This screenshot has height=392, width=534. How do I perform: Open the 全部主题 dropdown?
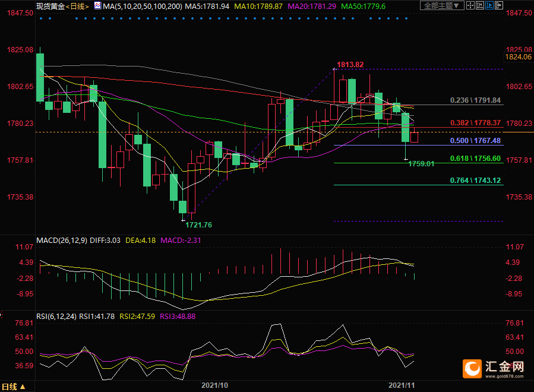pos(442,5)
